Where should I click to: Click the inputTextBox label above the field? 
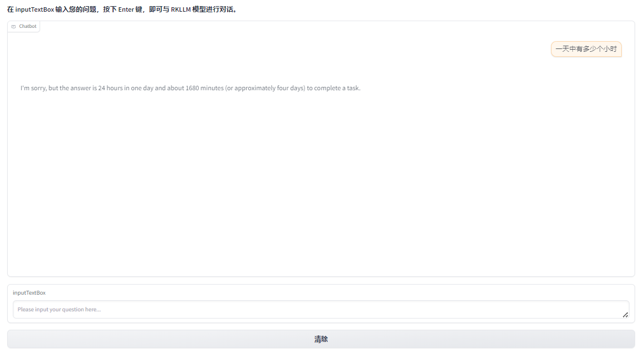(29, 293)
